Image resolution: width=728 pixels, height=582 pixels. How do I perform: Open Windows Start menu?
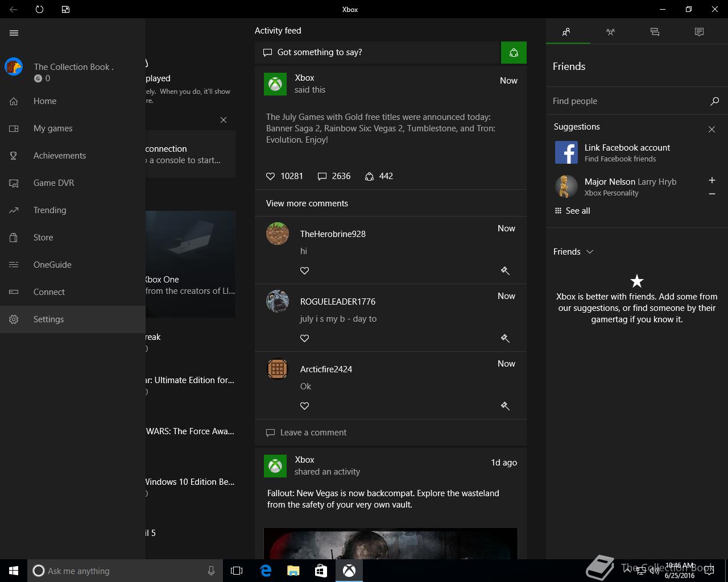tap(14, 571)
